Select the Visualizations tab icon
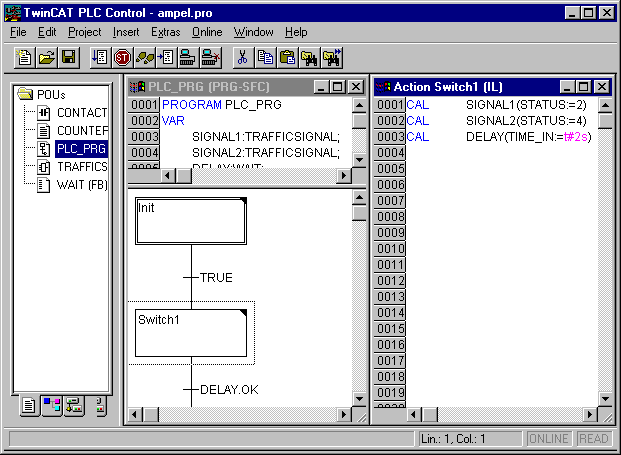Image resolution: width=621 pixels, height=455 pixels. [74, 406]
